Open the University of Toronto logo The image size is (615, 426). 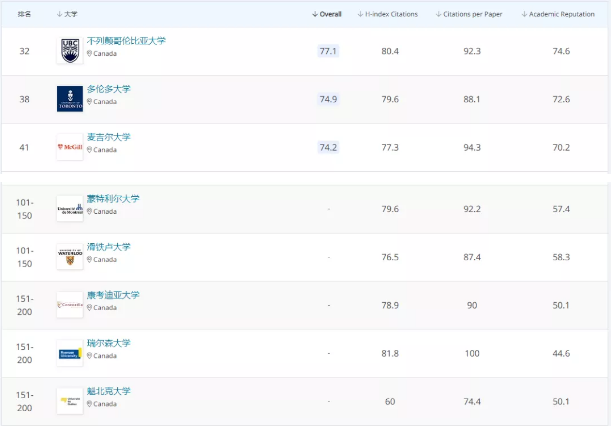[x=70, y=99]
